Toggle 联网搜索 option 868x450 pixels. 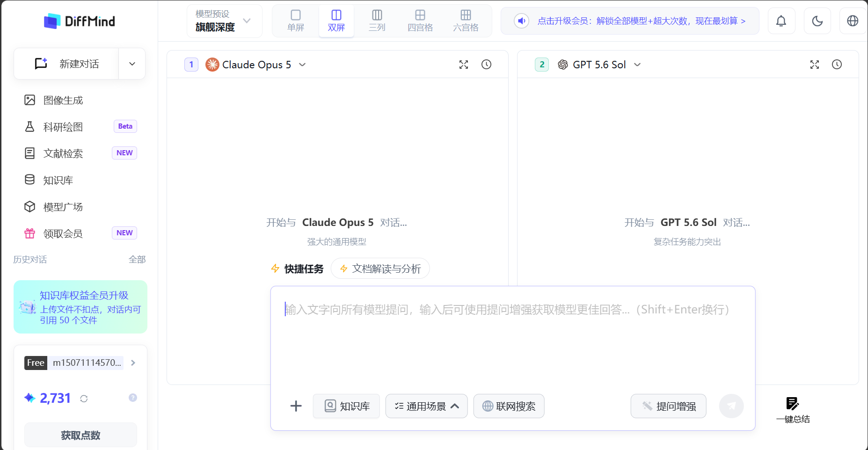pos(509,406)
